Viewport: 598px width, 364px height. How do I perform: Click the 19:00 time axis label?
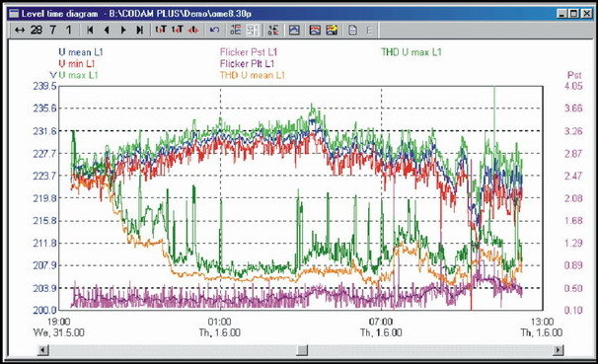59,322
